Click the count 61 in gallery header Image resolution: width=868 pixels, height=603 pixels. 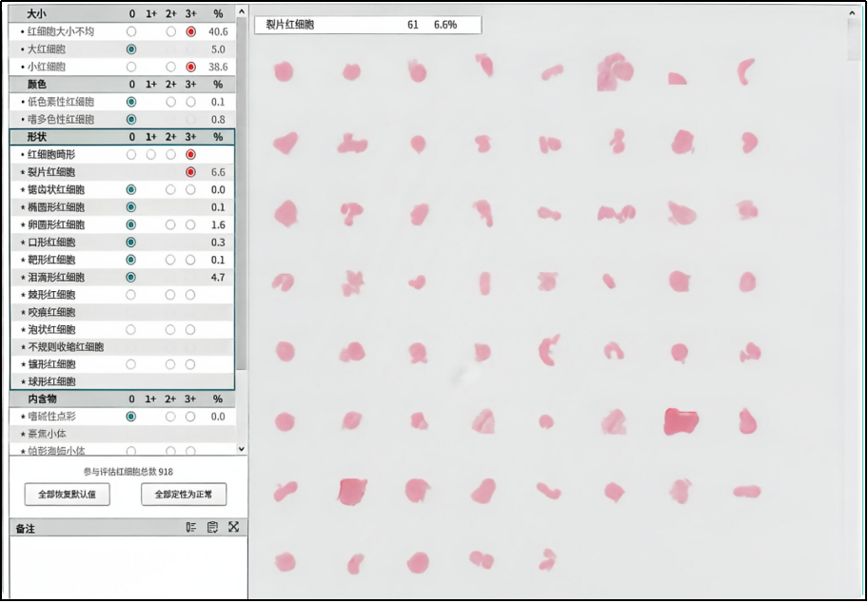(413, 25)
